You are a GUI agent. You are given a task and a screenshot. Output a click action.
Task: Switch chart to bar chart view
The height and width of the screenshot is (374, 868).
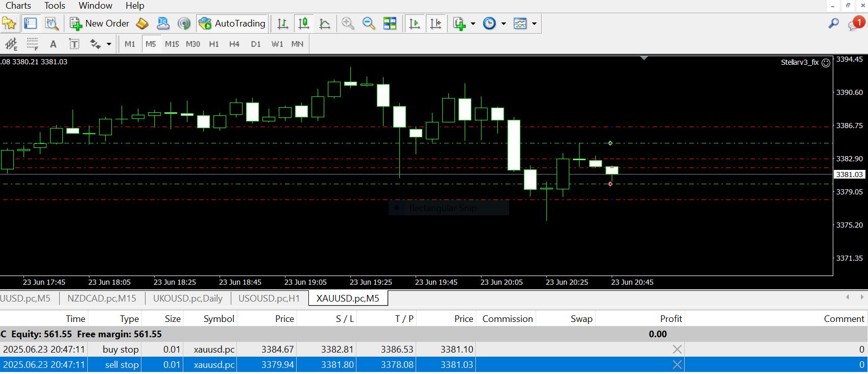tap(283, 23)
